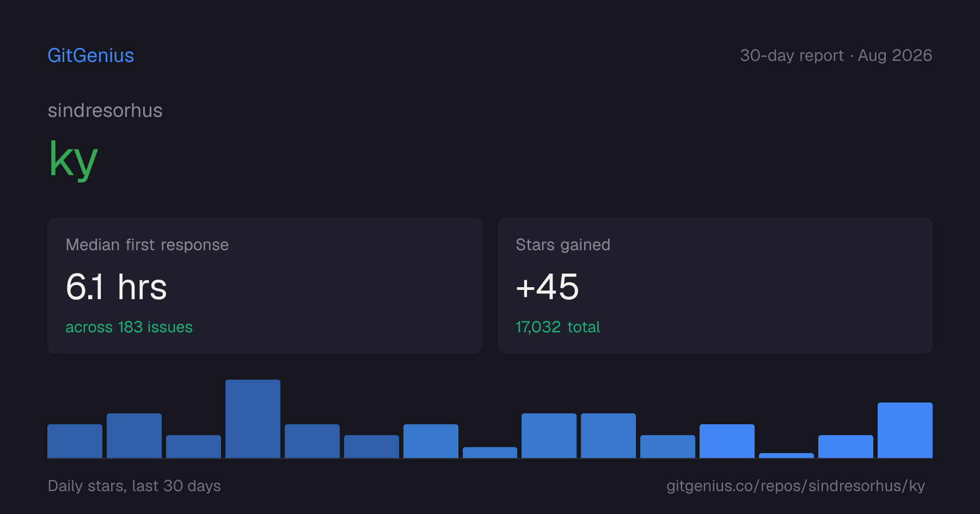Click the "Daily stars, last 30 days" caption
980x514 pixels.
134,486
